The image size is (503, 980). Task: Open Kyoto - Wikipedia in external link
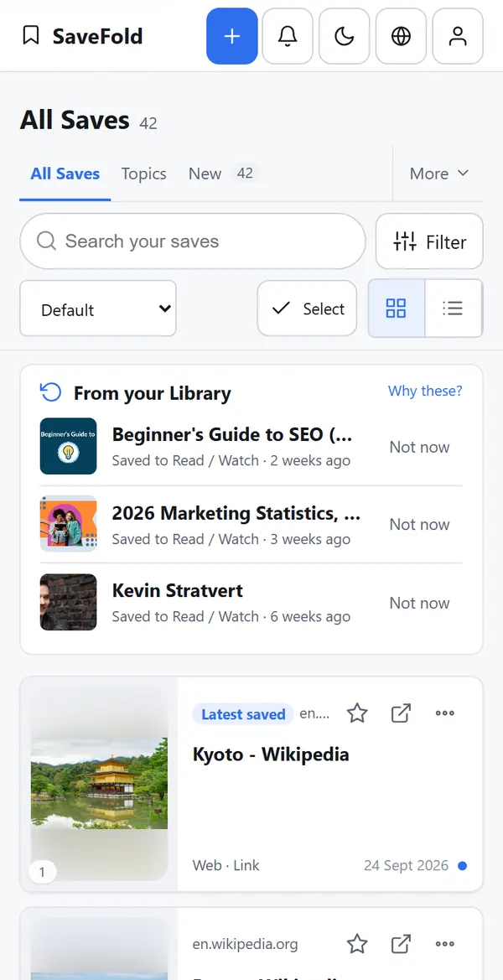(402, 713)
